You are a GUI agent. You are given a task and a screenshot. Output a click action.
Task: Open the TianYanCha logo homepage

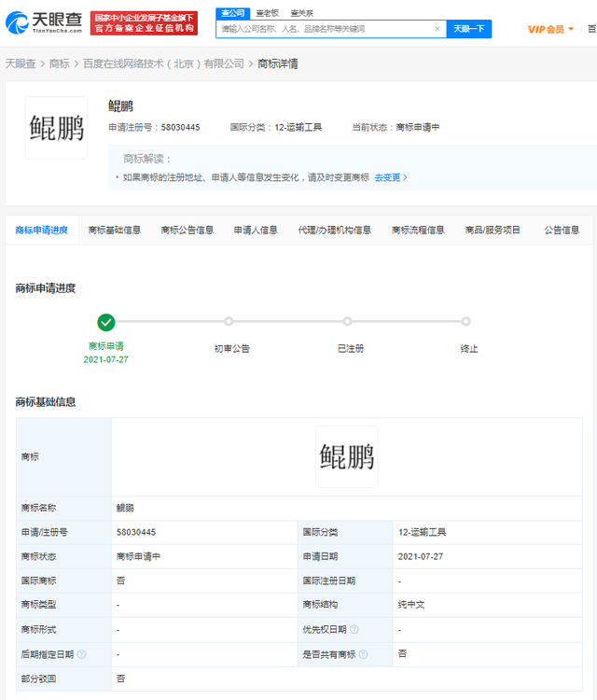tap(44, 22)
